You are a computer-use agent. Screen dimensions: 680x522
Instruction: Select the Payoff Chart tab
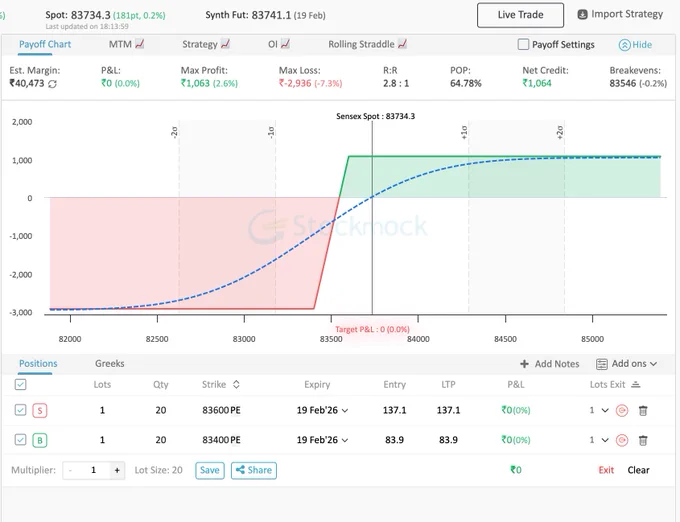45,44
